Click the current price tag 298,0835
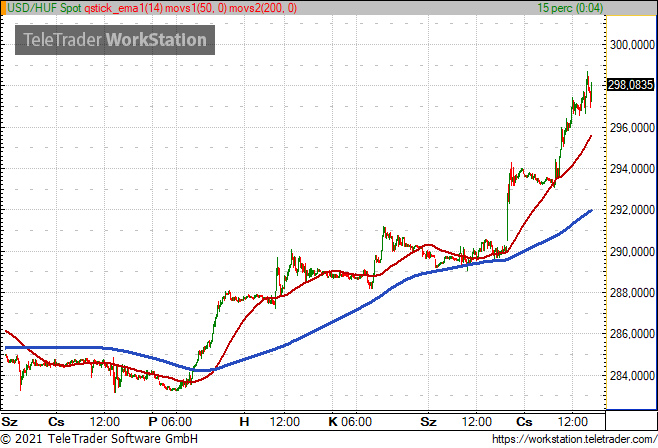This screenshot has width=658, height=448. tap(631, 85)
